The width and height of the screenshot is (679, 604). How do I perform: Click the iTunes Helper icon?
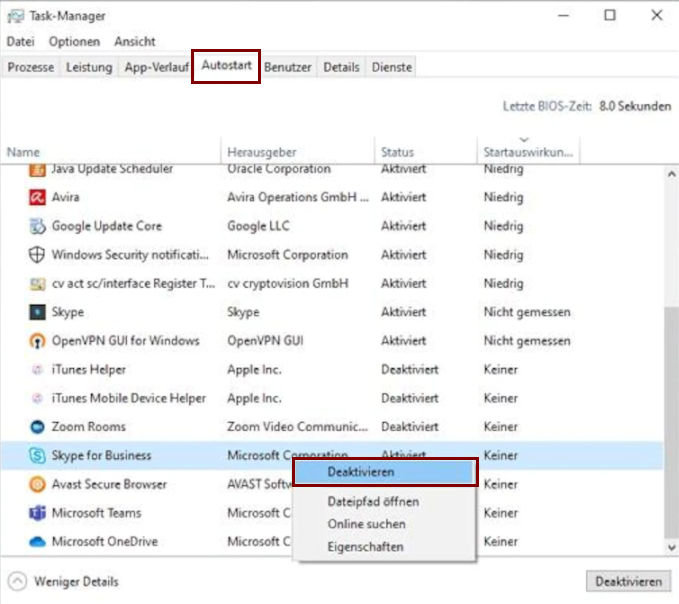[x=37, y=369]
